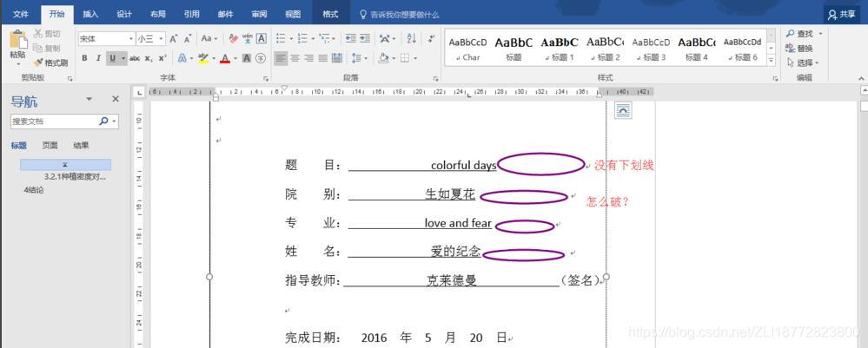Screen dimensions: 868x348
Task: Justify the paragraph text
Action: click(x=322, y=58)
